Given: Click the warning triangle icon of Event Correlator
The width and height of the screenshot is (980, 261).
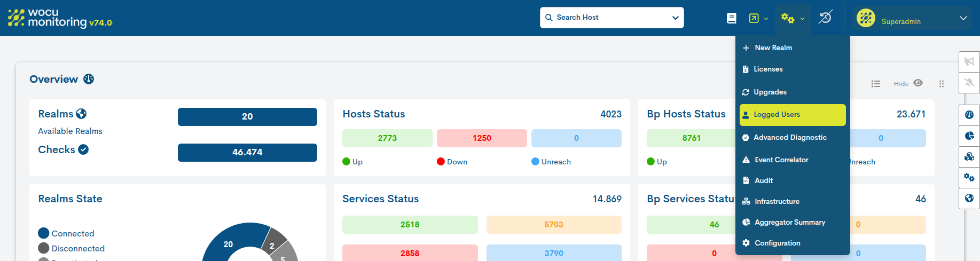Looking at the screenshot, I should 746,160.
